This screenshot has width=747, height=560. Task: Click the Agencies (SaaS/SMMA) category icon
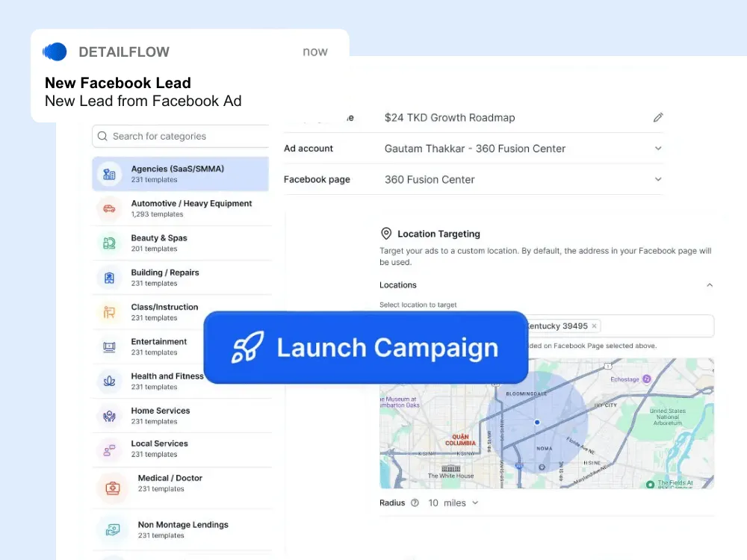click(x=109, y=174)
